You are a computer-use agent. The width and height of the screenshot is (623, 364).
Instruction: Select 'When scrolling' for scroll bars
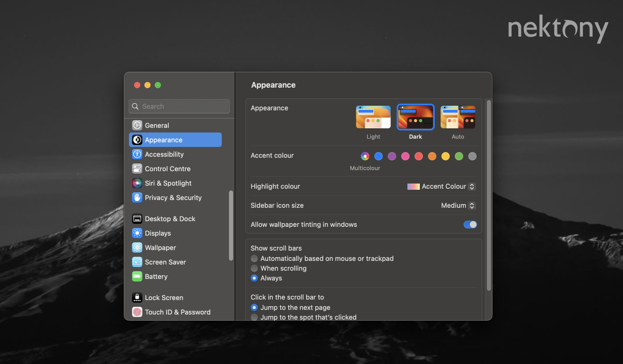pos(254,268)
